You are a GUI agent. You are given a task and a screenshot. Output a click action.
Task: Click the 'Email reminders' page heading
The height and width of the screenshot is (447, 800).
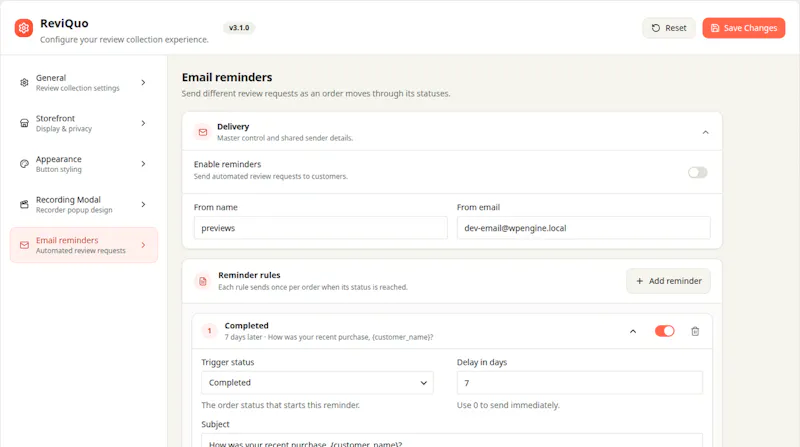click(227, 77)
